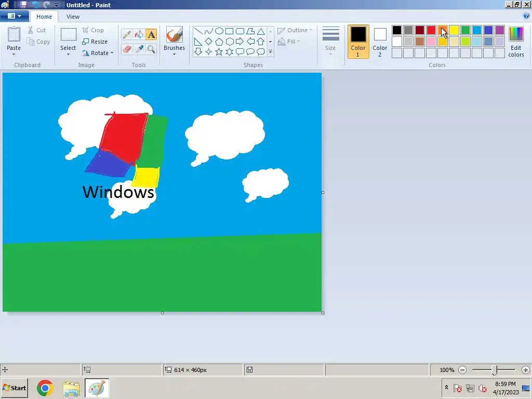Screen dimensions: 532x399
Task: Pick the red color swatch
Action: click(431, 30)
